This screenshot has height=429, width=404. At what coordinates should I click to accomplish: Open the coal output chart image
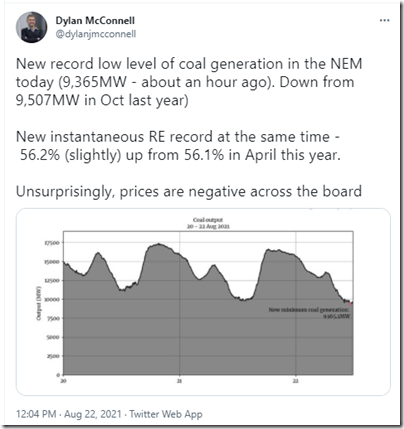tap(203, 302)
